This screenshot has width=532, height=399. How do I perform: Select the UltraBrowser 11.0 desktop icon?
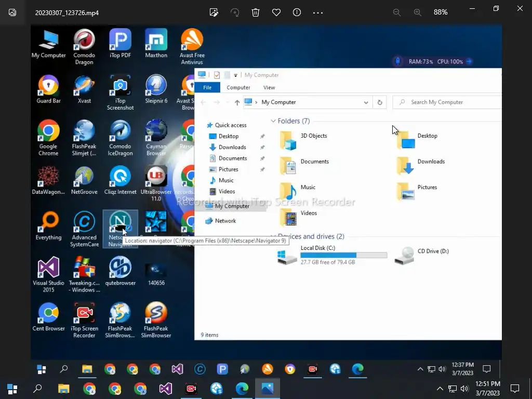click(156, 183)
